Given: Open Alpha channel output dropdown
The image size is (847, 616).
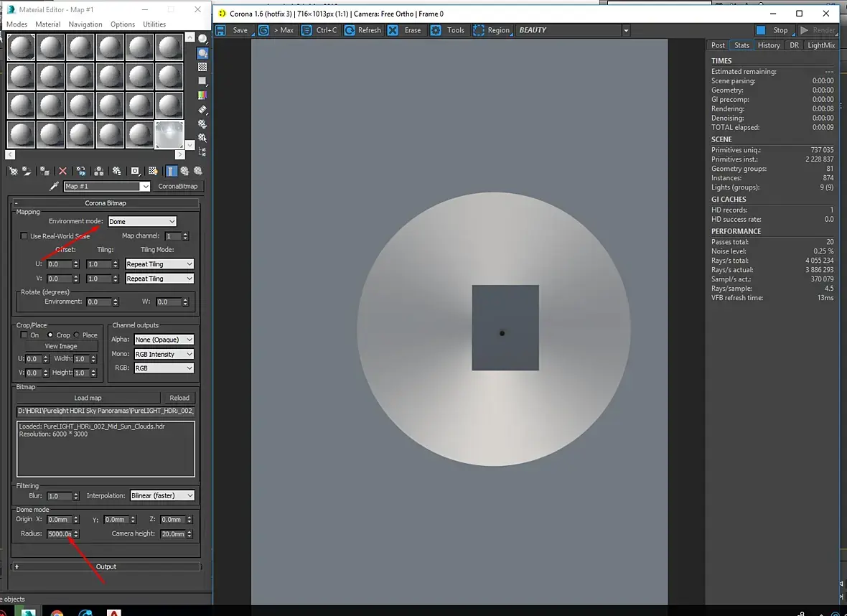Looking at the screenshot, I should 164,340.
